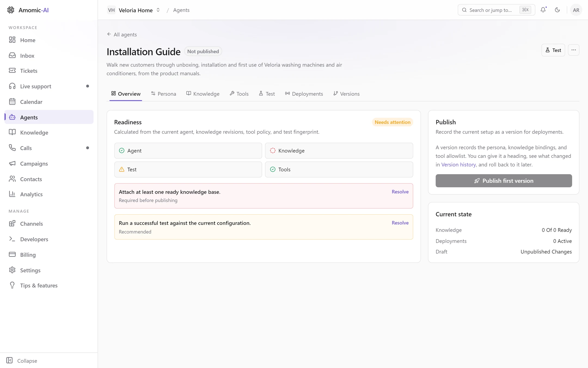Image resolution: width=588 pixels, height=368 pixels.
Task: Open Settings in the sidebar
Action: point(49,270)
